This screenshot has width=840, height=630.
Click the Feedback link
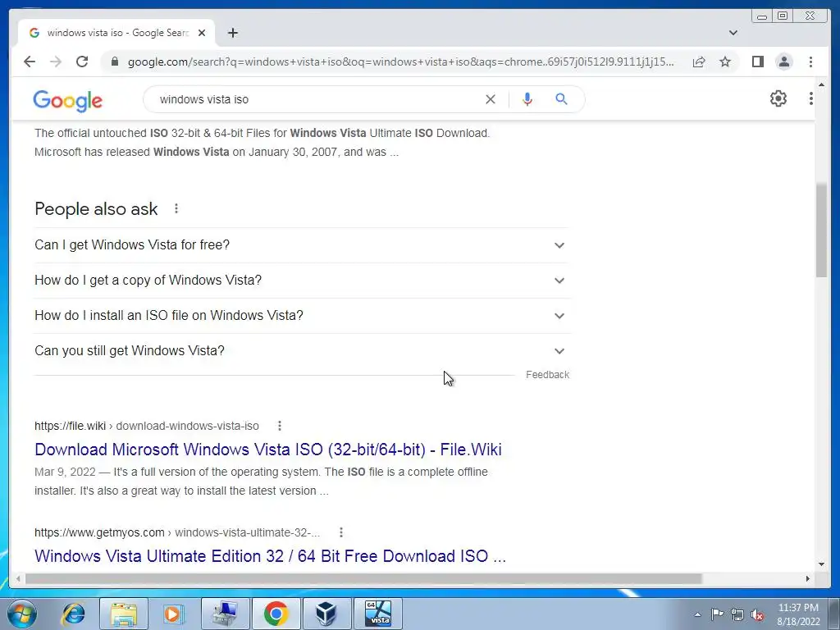547,374
